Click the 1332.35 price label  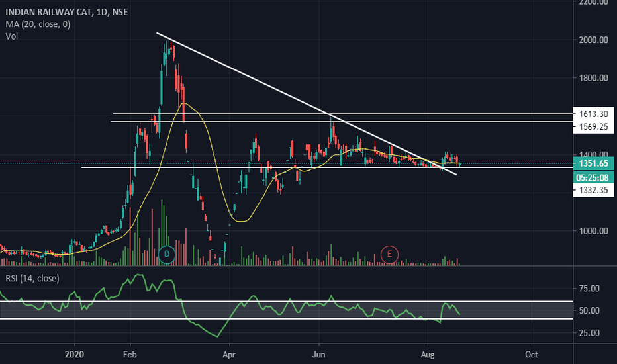593,190
